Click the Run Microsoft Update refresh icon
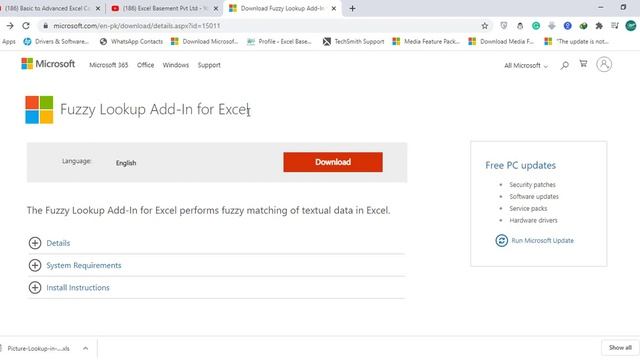The width and height of the screenshot is (640, 360). (x=501, y=240)
